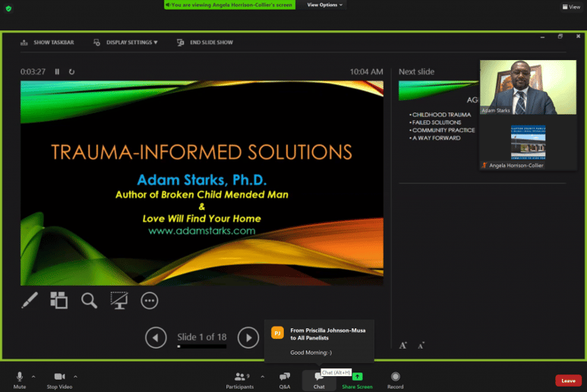Image resolution: width=587 pixels, height=392 pixels.
Task: Start recording with the Record button
Action: [x=396, y=380]
